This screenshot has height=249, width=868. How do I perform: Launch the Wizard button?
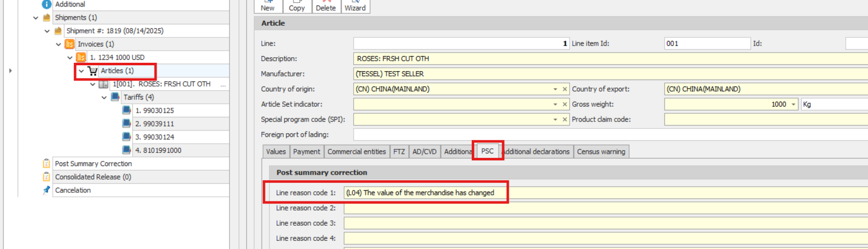pyautogui.click(x=355, y=6)
